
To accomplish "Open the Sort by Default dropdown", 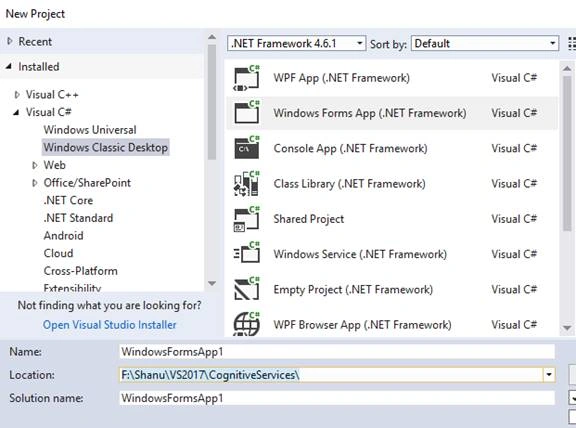I will pos(485,43).
